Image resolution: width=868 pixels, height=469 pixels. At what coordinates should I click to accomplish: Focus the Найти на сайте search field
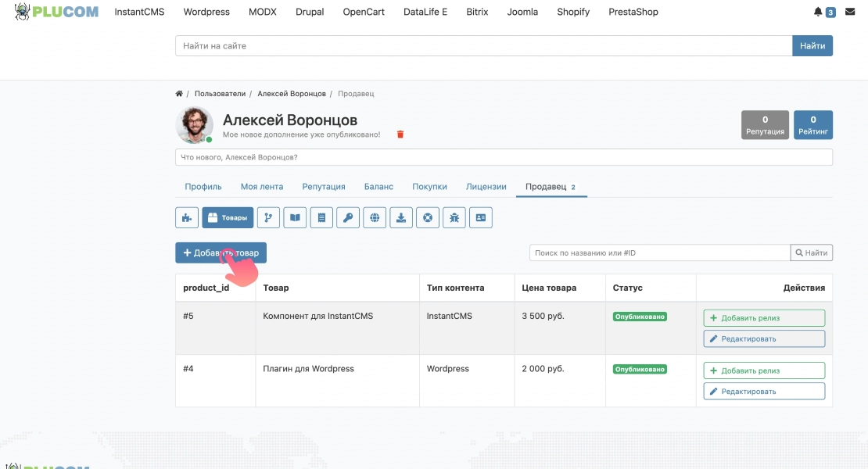click(x=484, y=46)
